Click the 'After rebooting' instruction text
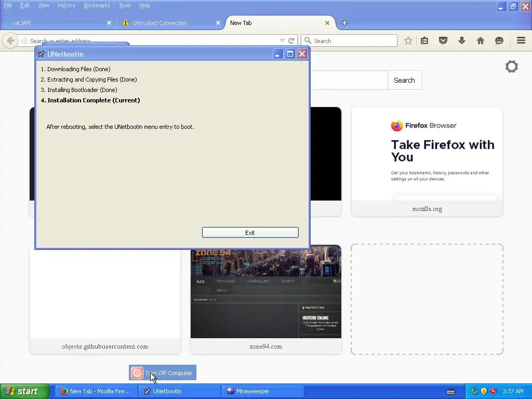This screenshot has height=399, width=532. (x=120, y=127)
